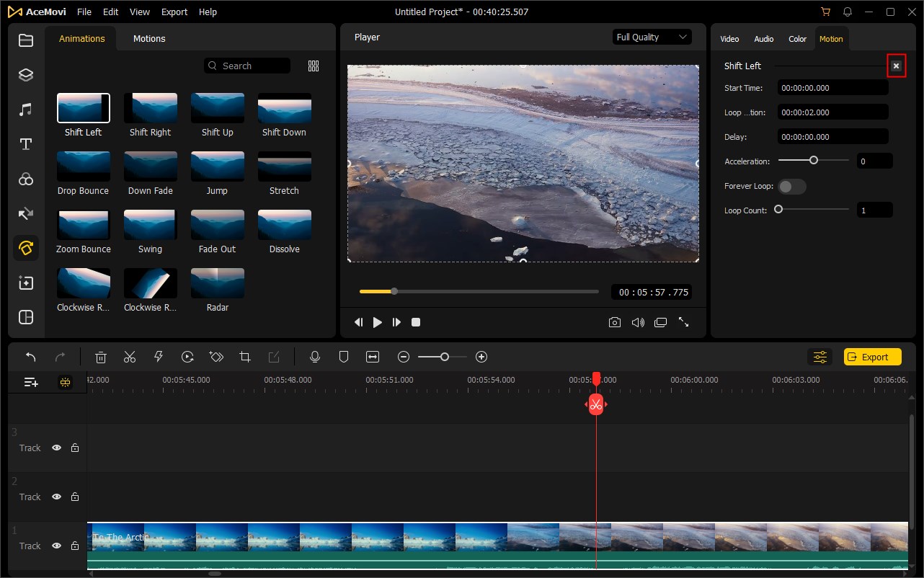
Task: Hide Track 3 with eye icon
Action: (x=56, y=448)
